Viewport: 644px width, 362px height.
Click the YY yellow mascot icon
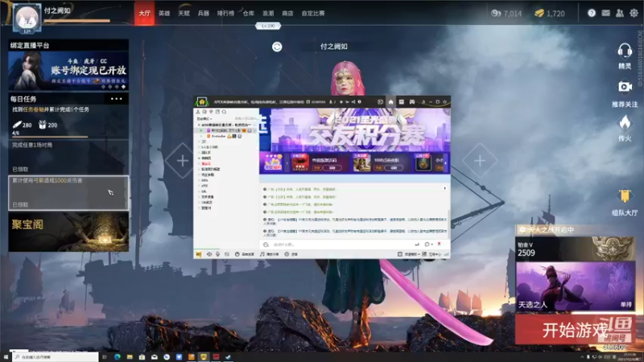pyautogui.click(x=199, y=254)
